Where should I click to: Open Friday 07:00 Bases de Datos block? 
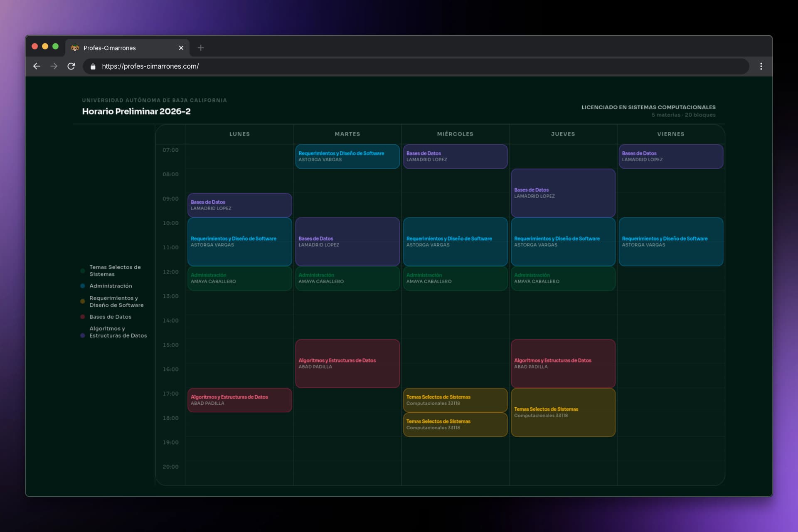pyautogui.click(x=671, y=156)
